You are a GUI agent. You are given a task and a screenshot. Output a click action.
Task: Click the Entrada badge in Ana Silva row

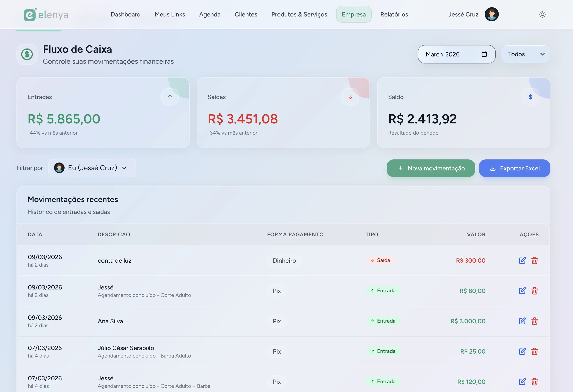coord(382,321)
